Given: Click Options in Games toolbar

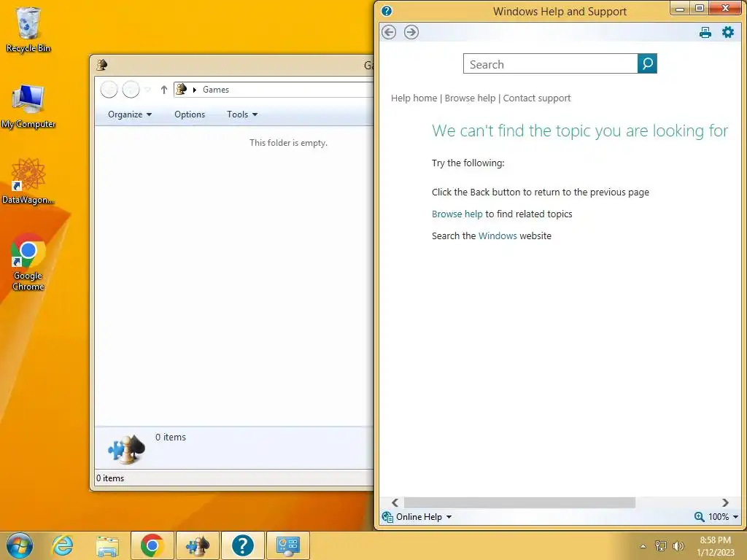Looking at the screenshot, I should pos(190,114).
